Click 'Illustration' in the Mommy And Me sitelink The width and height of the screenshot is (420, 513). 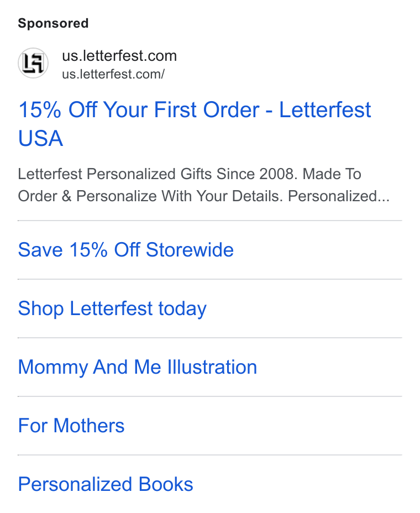(212, 367)
